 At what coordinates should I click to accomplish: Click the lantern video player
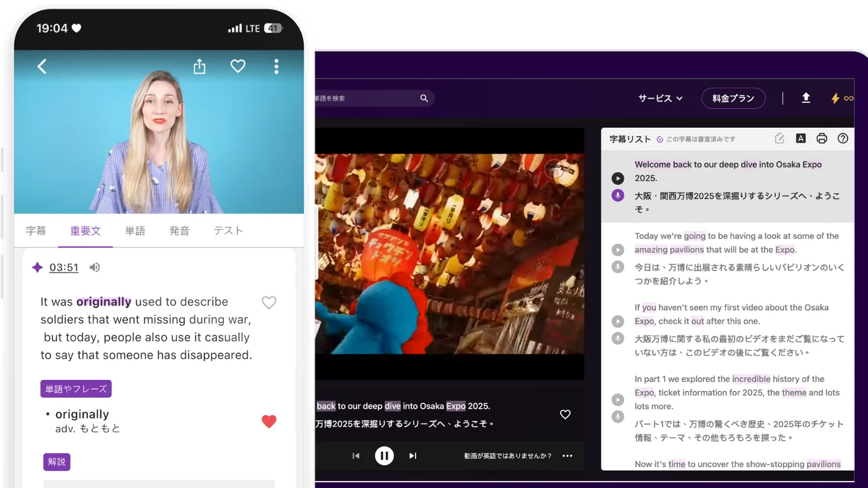450,254
